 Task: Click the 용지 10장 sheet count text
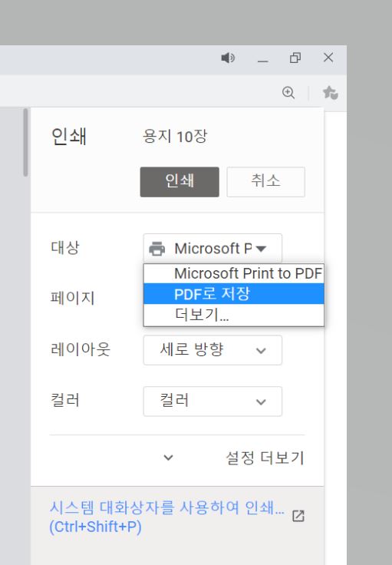click(175, 136)
